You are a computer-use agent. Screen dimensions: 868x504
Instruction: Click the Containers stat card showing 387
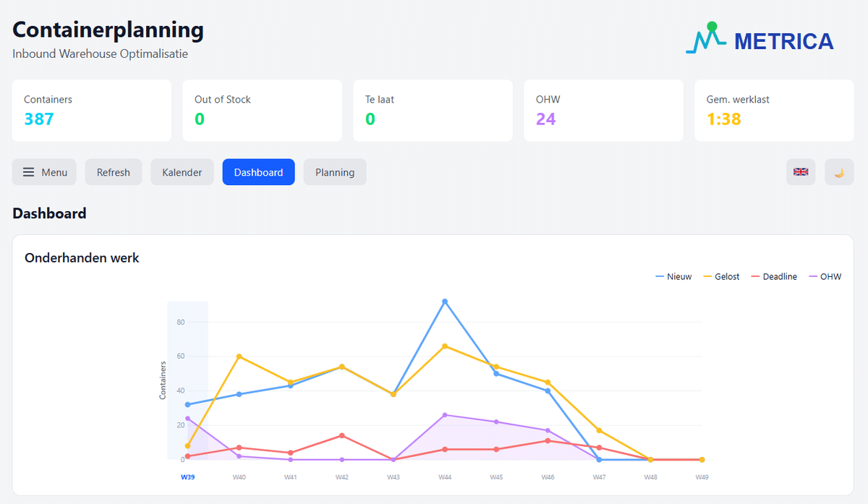coord(92,111)
